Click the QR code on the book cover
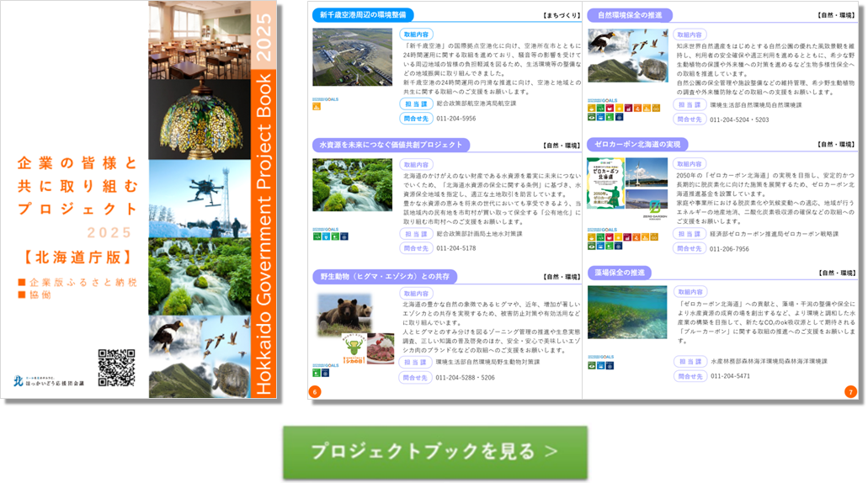 [116, 368]
